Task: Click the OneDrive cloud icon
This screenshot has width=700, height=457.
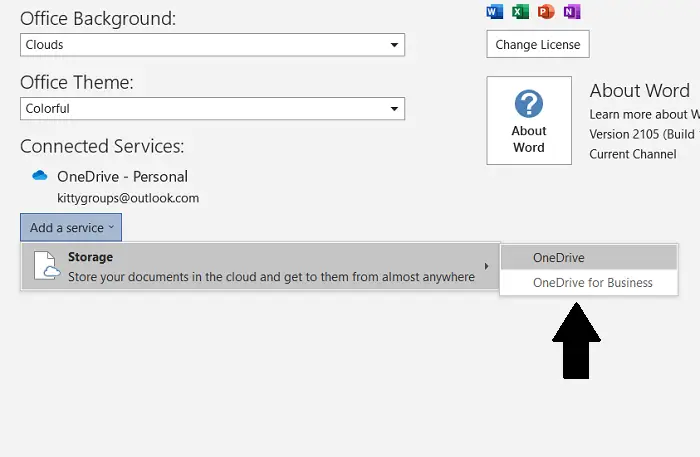Action: (x=40, y=175)
